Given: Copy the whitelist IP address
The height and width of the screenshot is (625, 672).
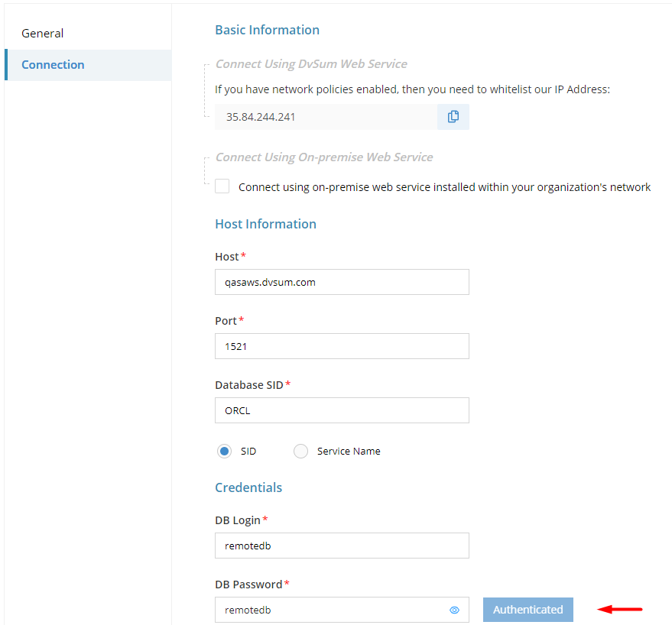Looking at the screenshot, I should (453, 116).
